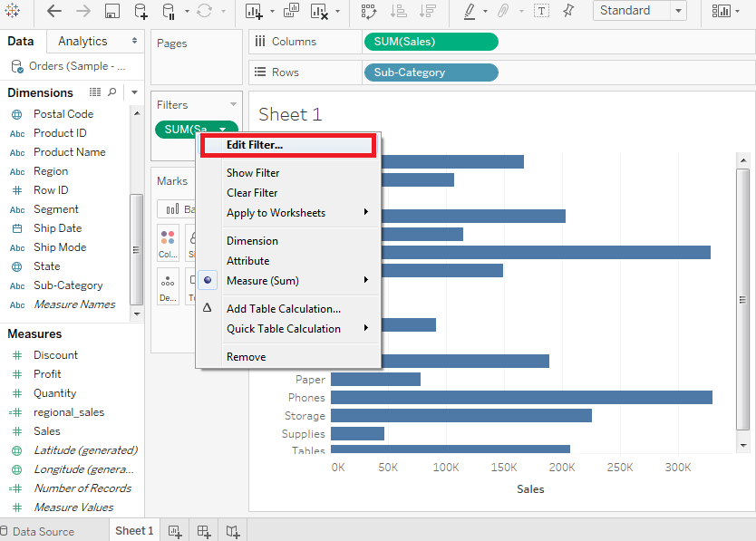Viewport: 756px width, 541px height.
Task: Expand Apply to Worksheets submenu
Action: click(x=276, y=213)
